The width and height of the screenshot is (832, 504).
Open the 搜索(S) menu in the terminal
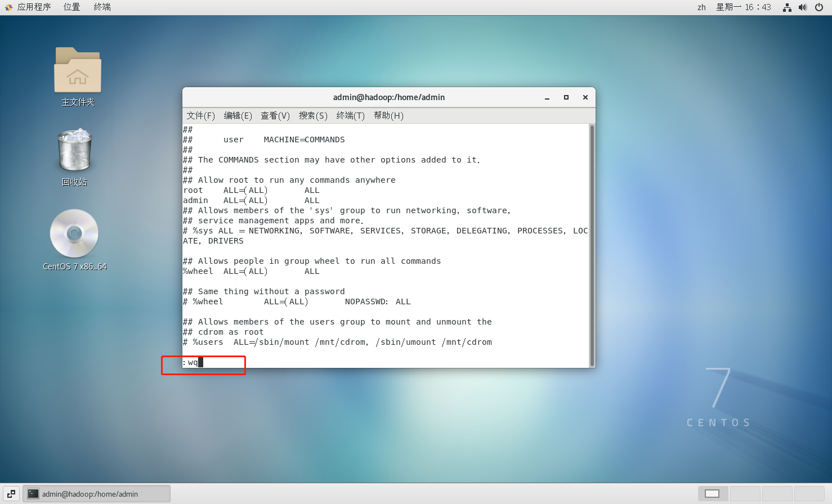point(313,115)
